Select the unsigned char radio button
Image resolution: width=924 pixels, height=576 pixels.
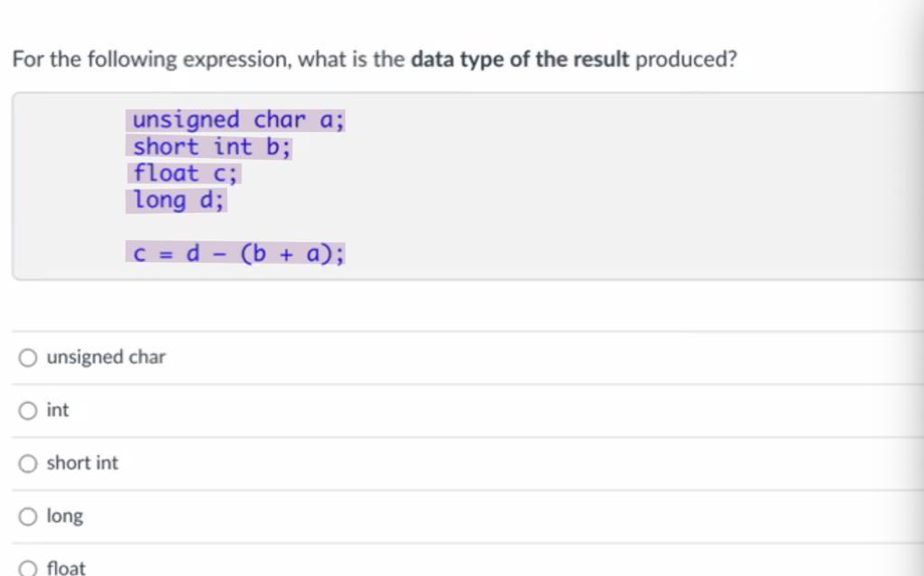coord(28,358)
